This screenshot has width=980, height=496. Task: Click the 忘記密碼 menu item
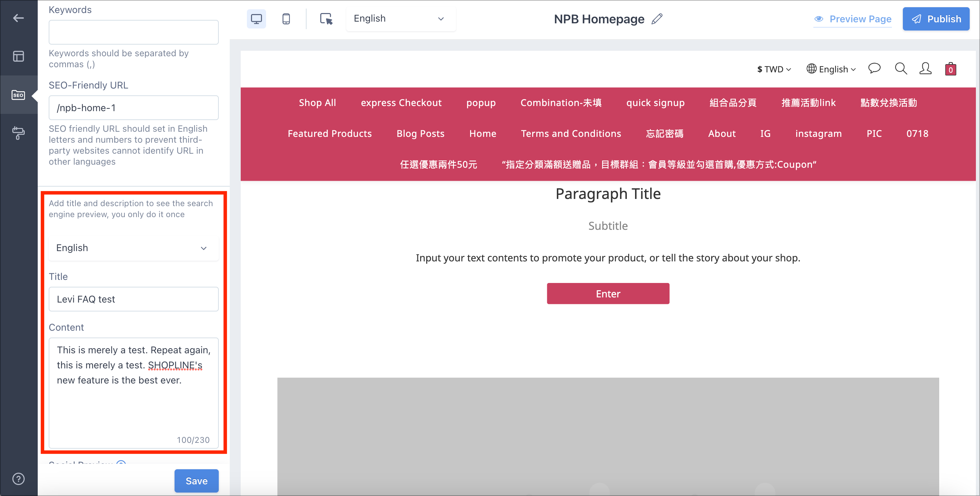click(x=665, y=134)
